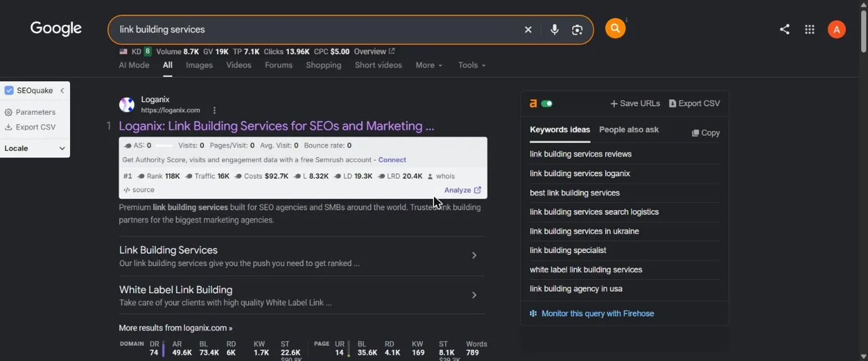The height and width of the screenshot is (361, 868).
Task: Click the source link in SEOquake bar
Action: click(x=139, y=190)
